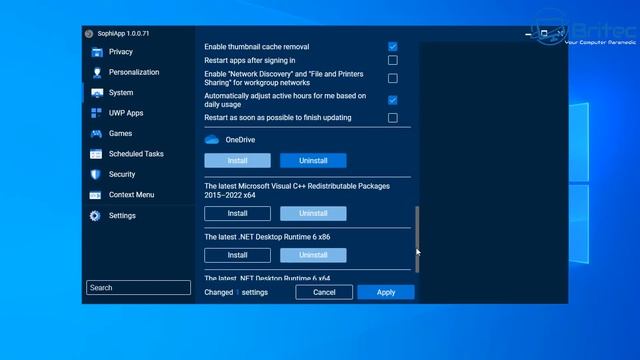
Task: Check Network Discovery and File sharing option
Action: (x=393, y=78)
